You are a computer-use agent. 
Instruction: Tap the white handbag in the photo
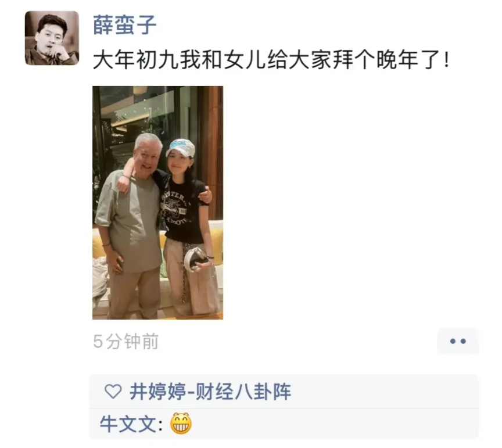pos(196,260)
